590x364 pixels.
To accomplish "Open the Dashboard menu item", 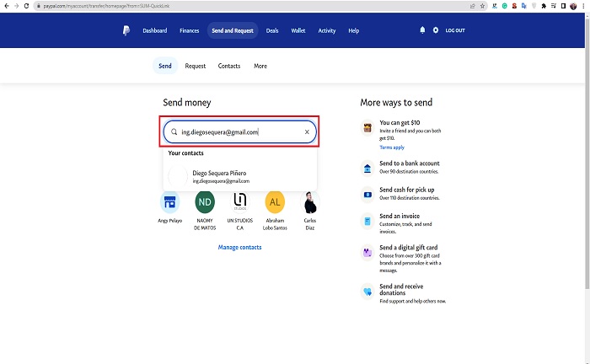I will (x=154, y=30).
